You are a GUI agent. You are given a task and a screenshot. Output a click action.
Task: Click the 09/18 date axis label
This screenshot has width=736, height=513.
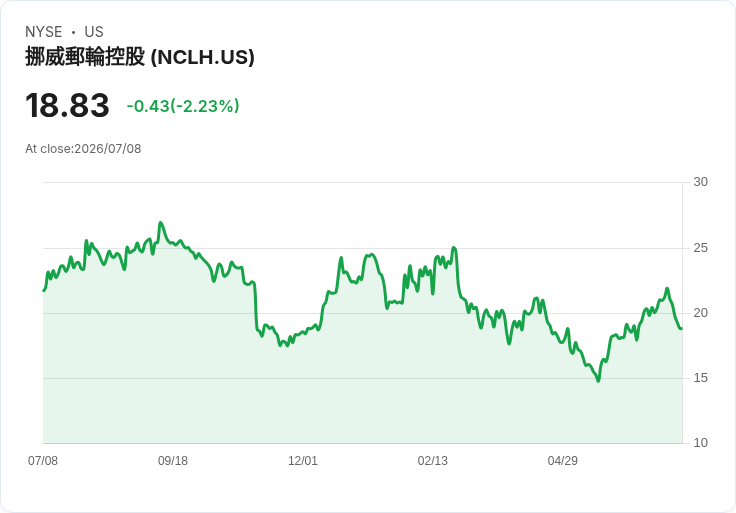point(173,461)
